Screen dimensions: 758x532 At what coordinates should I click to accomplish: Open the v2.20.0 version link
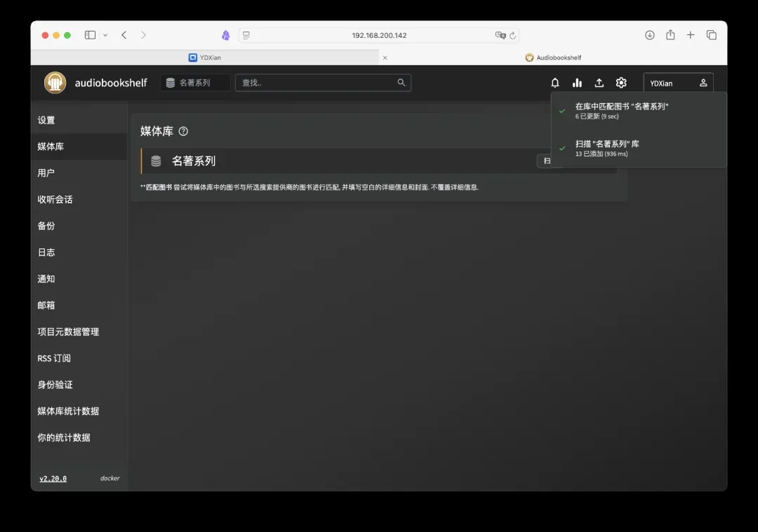point(53,479)
